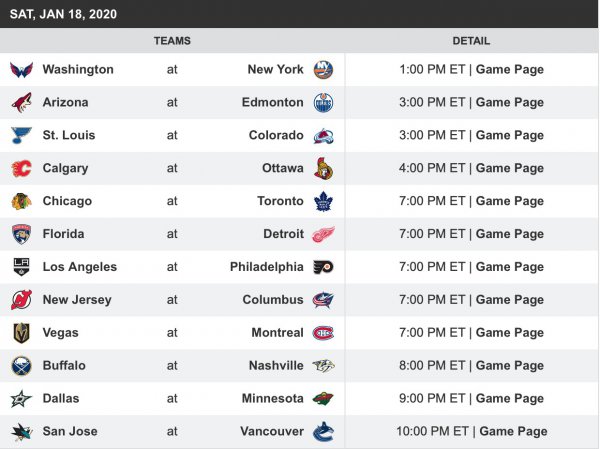Click the TEAMS column header
The width and height of the screenshot is (600, 449).
(x=172, y=41)
